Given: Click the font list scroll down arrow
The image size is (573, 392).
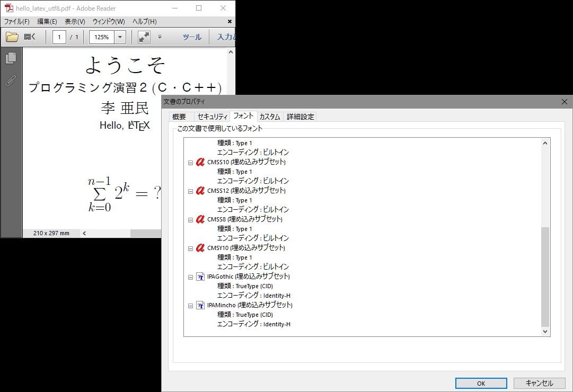Looking at the screenshot, I should tap(545, 332).
